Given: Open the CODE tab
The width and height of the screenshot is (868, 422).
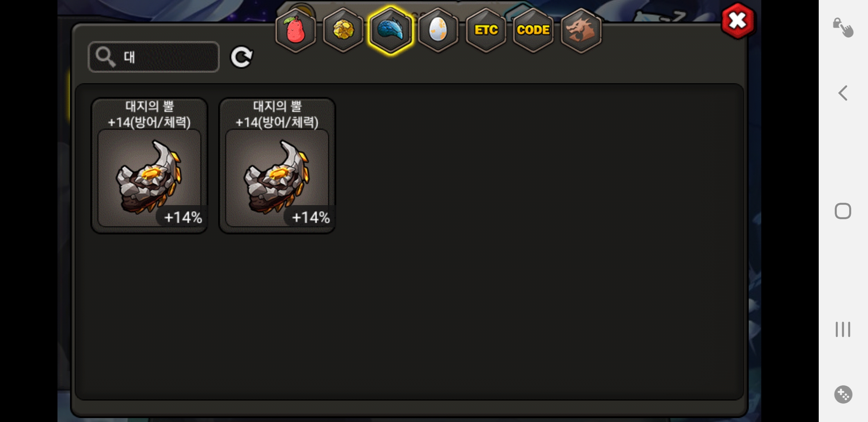Looking at the screenshot, I should point(533,30).
